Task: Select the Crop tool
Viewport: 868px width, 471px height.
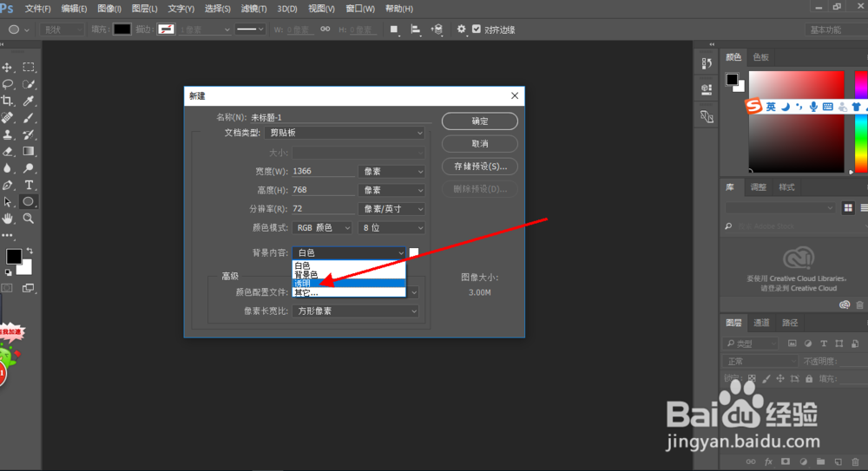Action: [x=7, y=101]
